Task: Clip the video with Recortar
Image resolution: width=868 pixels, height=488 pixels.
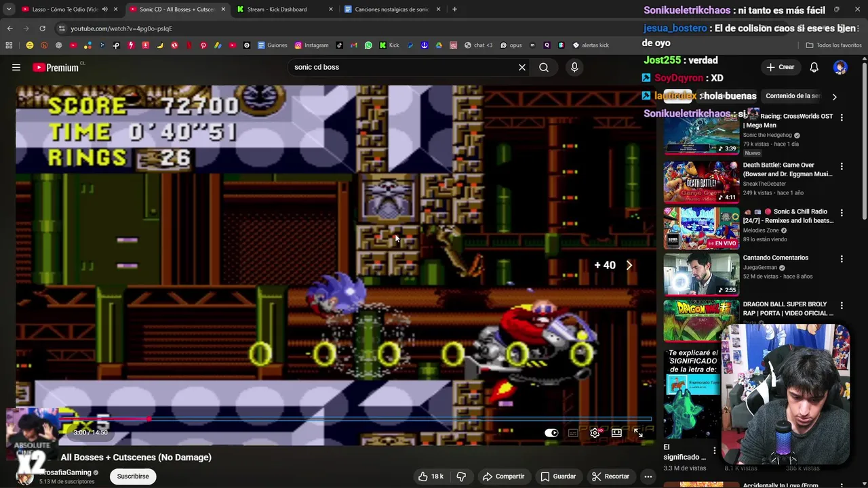Action: [610, 476]
